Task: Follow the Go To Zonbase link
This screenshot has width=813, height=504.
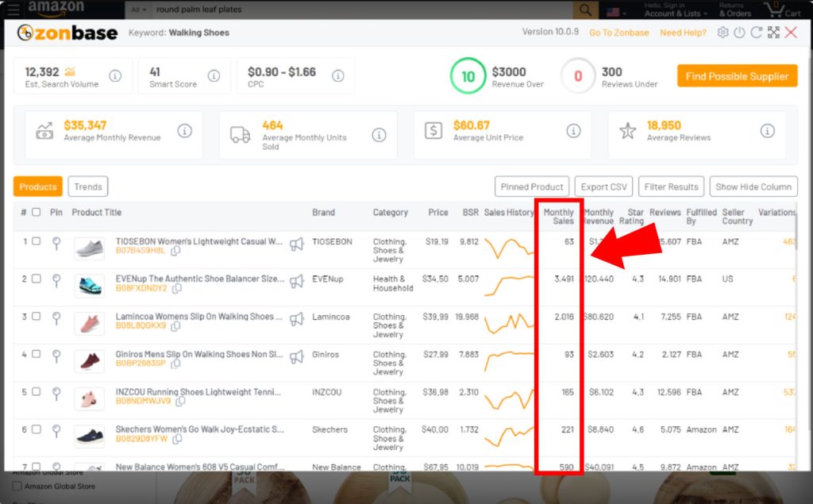Action: [x=618, y=33]
